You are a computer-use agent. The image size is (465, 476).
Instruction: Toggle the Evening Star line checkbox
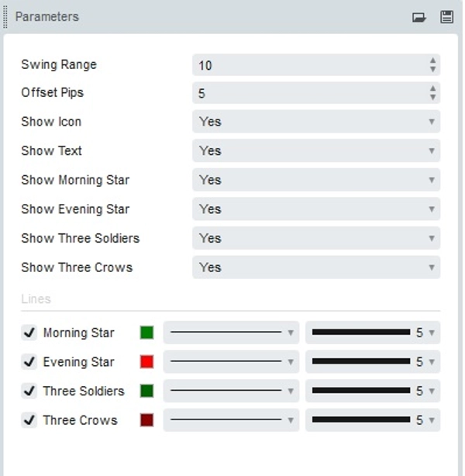pos(29,362)
